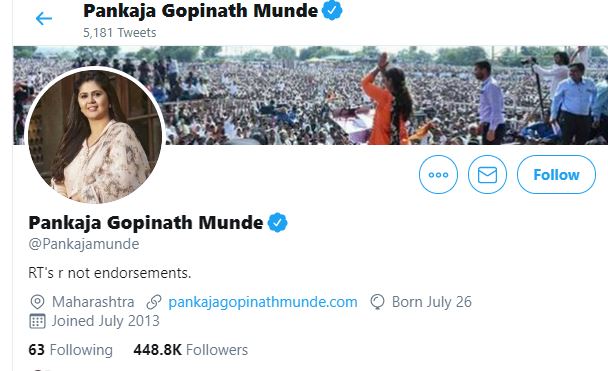Go back using the left arrow
608x371 pixels.
pyautogui.click(x=43, y=18)
